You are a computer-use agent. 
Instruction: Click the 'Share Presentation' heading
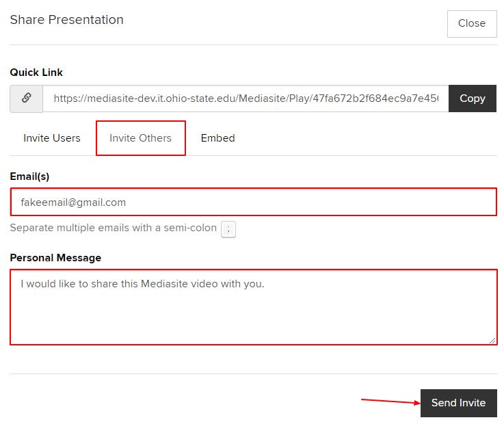click(x=67, y=20)
